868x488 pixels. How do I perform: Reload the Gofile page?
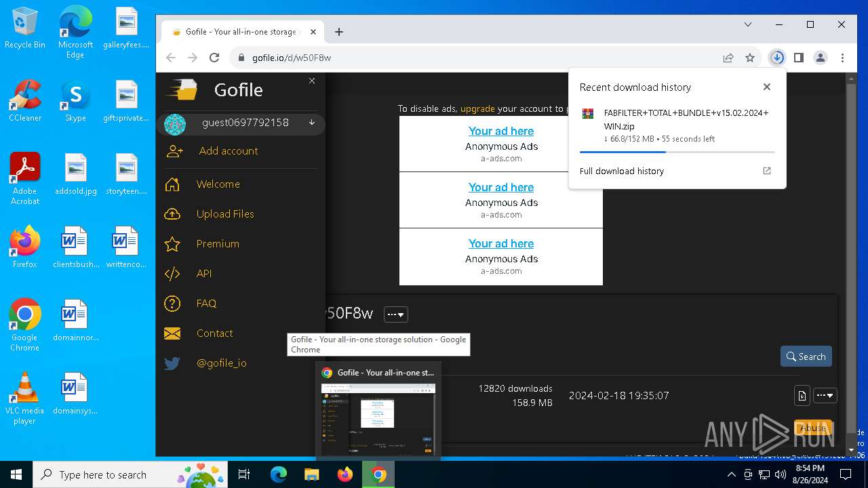coord(214,58)
